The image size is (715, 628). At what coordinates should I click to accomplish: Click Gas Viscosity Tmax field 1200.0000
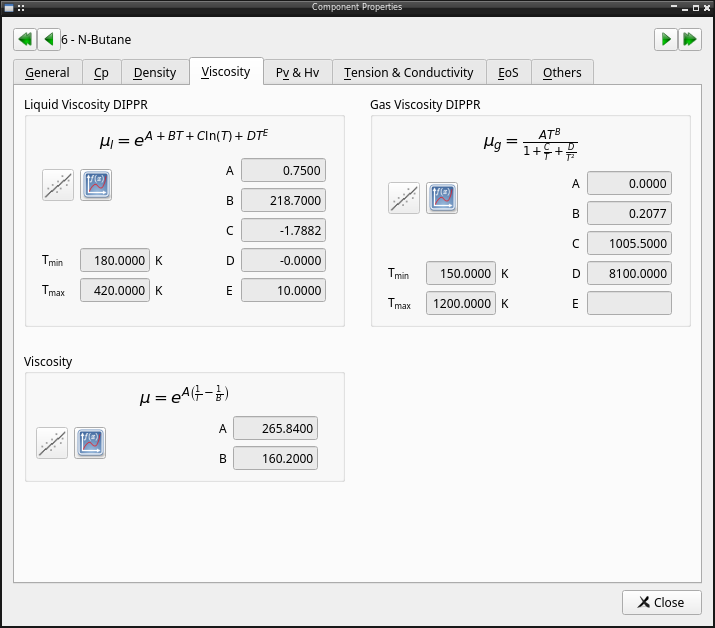[x=461, y=303]
